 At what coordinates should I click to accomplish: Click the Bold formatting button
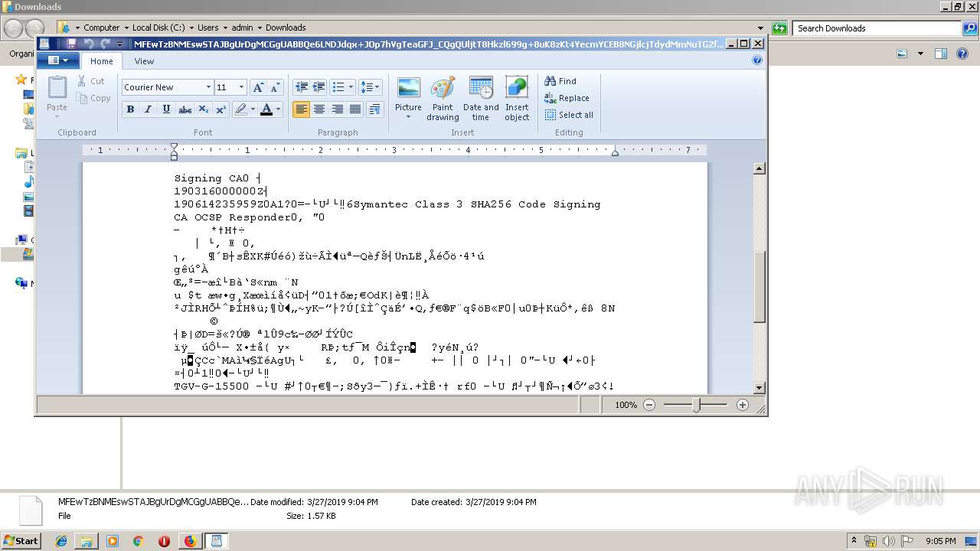pos(130,109)
